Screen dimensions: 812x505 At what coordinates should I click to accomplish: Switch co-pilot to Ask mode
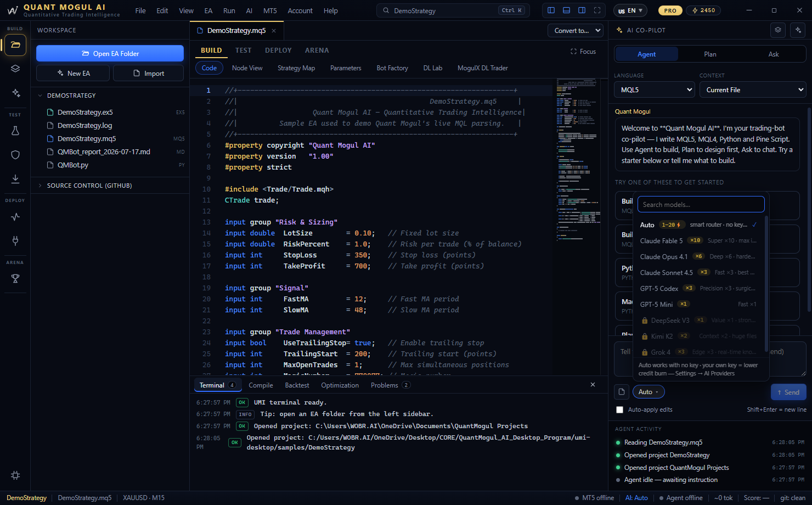tap(774, 54)
